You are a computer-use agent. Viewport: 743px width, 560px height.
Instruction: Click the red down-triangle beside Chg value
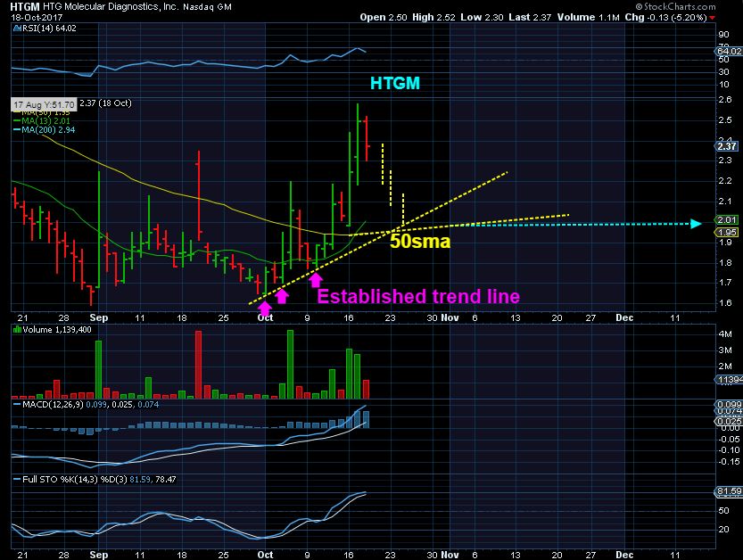(712, 18)
